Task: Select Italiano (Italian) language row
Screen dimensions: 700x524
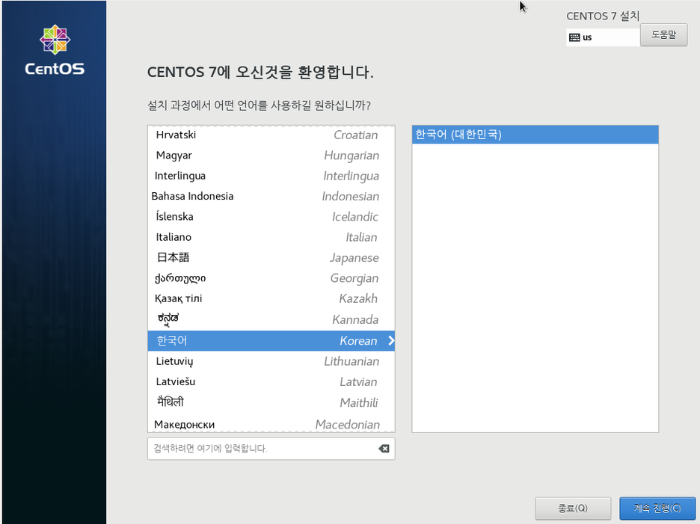Action: tap(271, 237)
